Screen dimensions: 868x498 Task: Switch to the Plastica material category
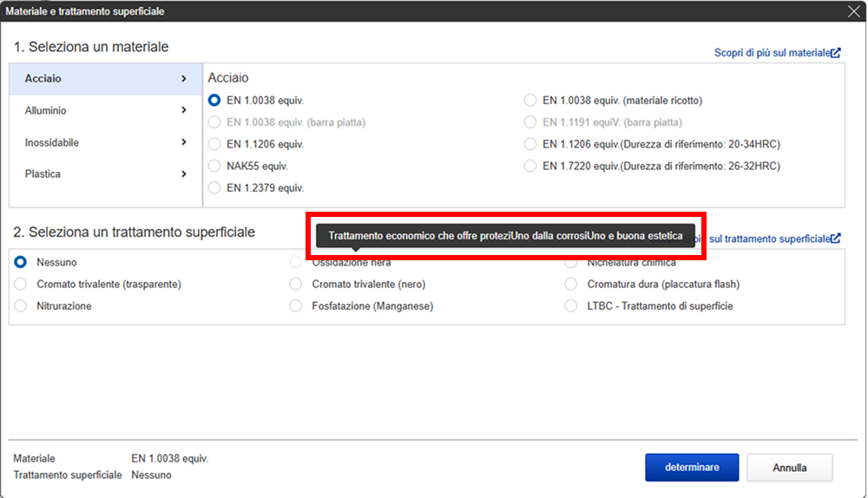pos(106,174)
